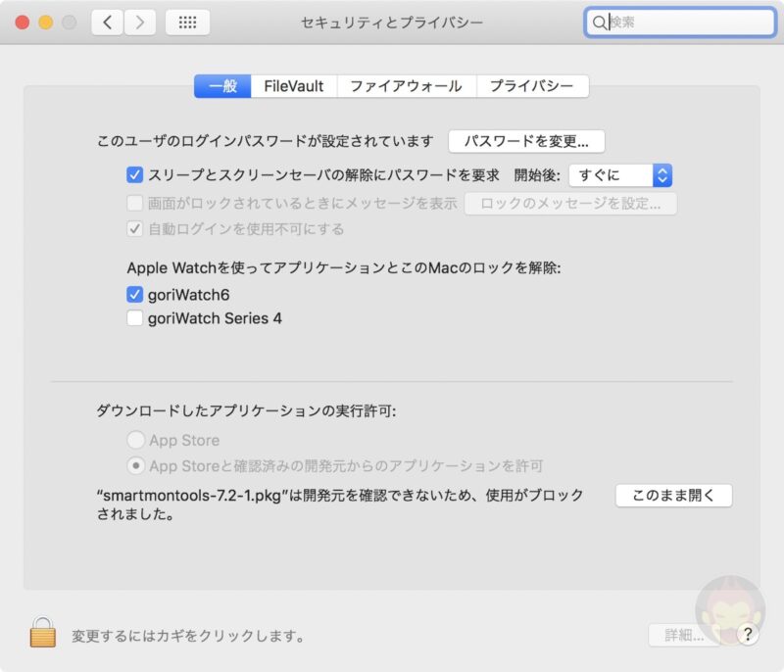Open the すぐに delay dropdown
The image size is (784, 672).
click(x=619, y=176)
